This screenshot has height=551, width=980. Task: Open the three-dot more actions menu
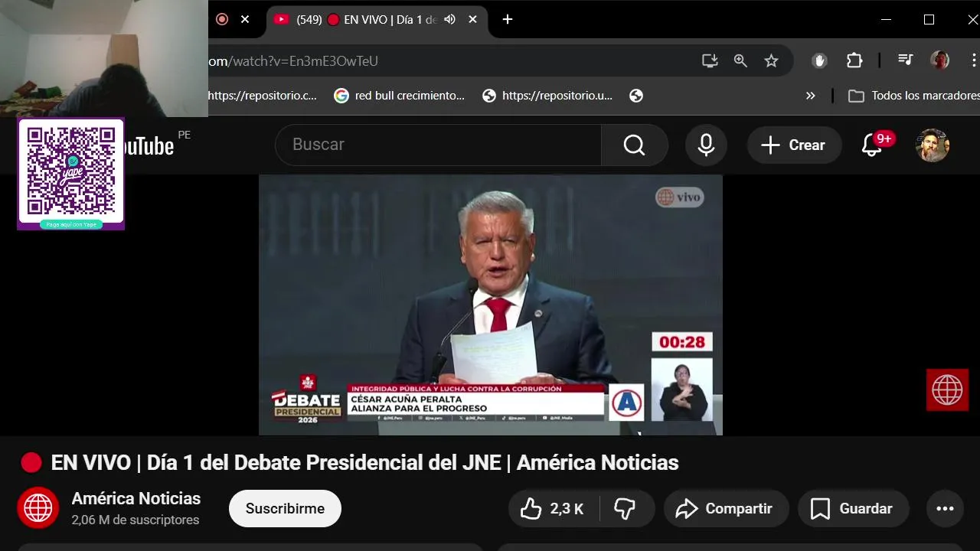(x=945, y=509)
